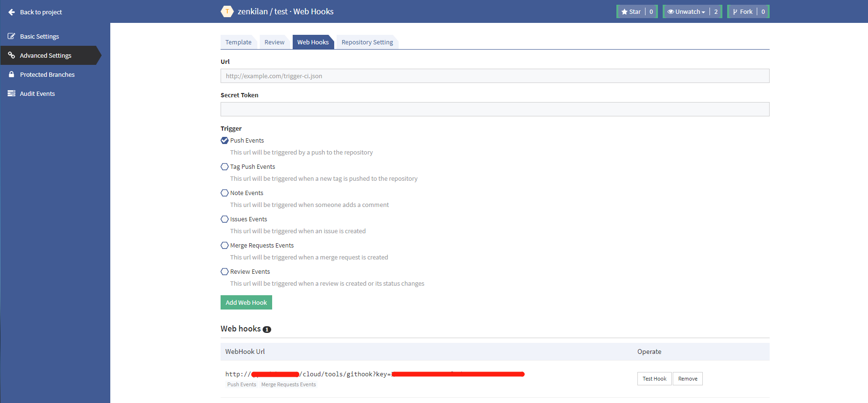The height and width of the screenshot is (403, 868).
Task: Enable the Issues Events trigger
Action: 224,219
